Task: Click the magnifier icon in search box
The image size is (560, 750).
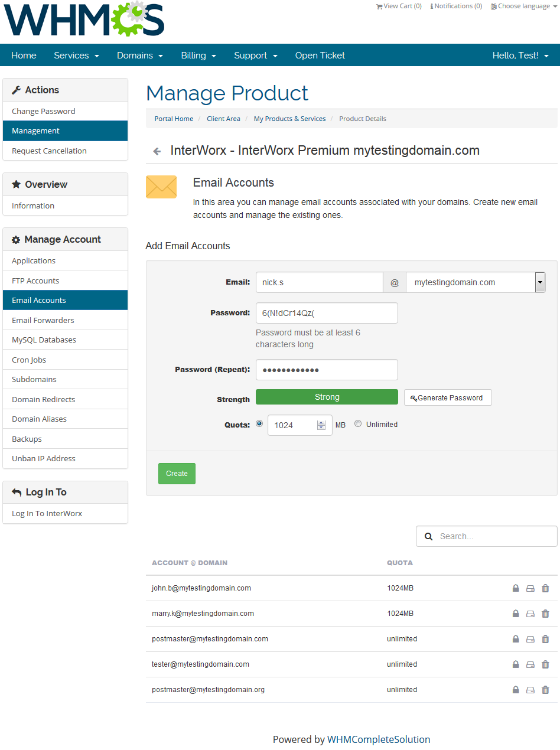Action: 428,536
